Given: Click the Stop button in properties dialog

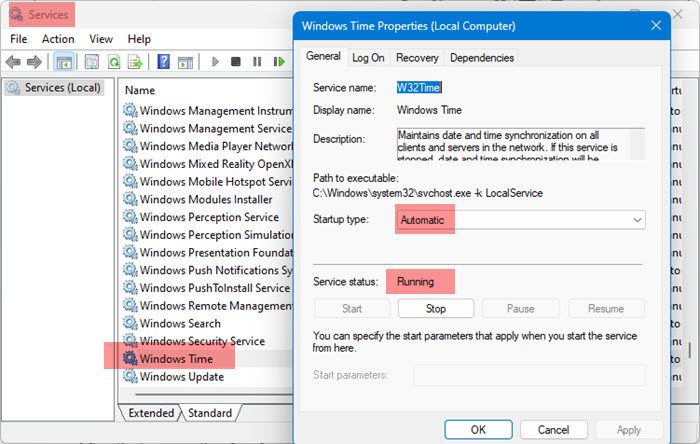Looking at the screenshot, I should click(436, 308).
